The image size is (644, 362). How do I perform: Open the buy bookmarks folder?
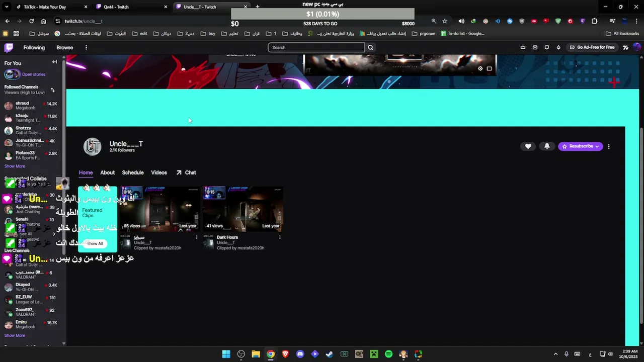click(208, 34)
